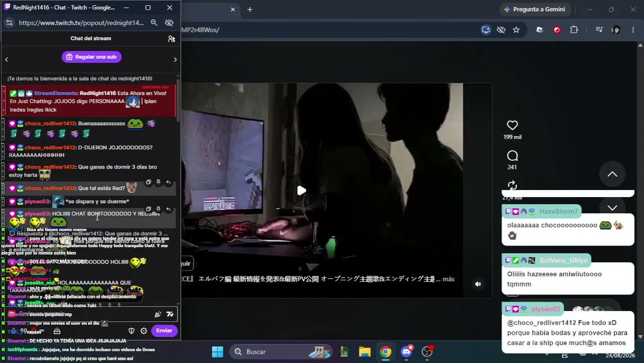The image size is (644, 363).
Task: Copy the 'Que tal estás Red?' message
Action: click(148, 183)
